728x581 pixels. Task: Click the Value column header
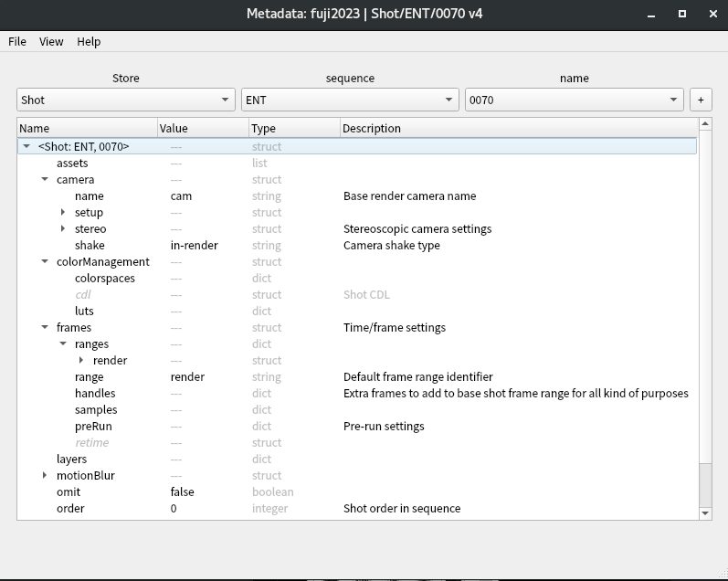pyautogui.click(x=173, y=129)
